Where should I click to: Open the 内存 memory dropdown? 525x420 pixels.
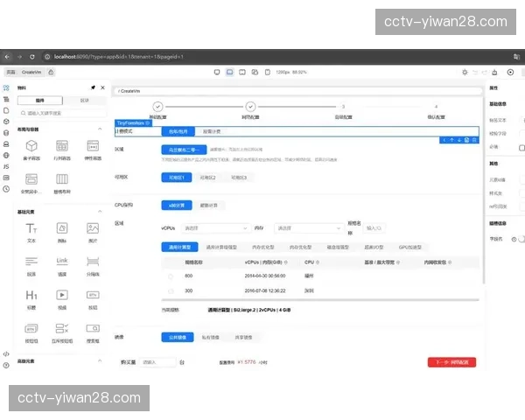click(304, 227)
